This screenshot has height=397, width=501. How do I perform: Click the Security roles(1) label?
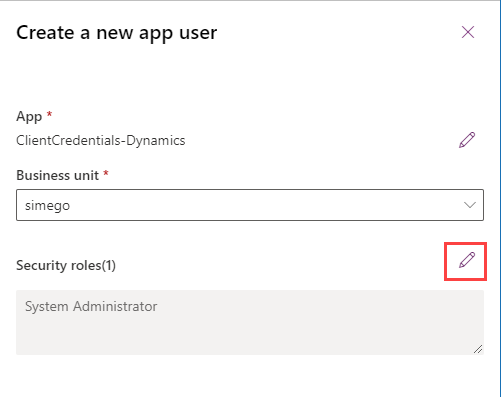66,265
